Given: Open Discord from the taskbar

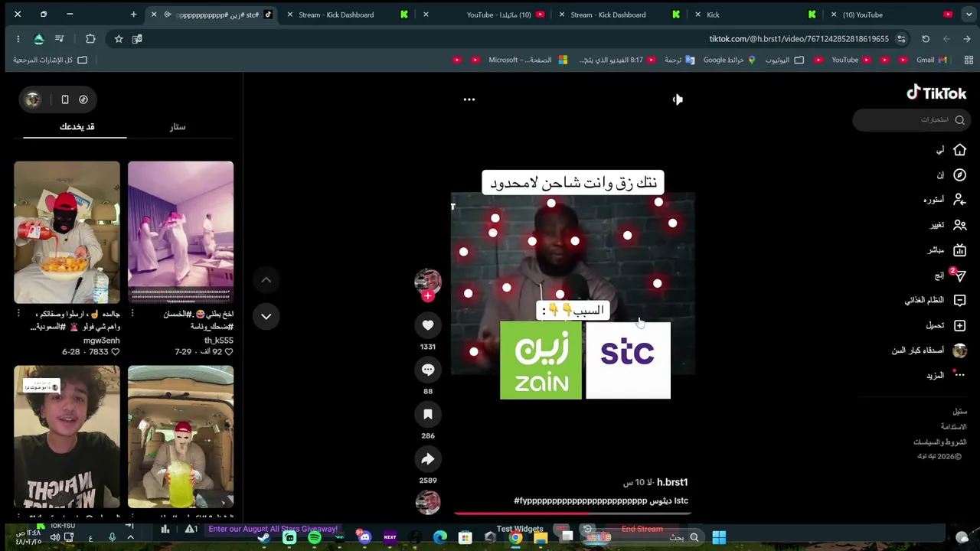Looking at the screenshot, I should tap(364, 537).
